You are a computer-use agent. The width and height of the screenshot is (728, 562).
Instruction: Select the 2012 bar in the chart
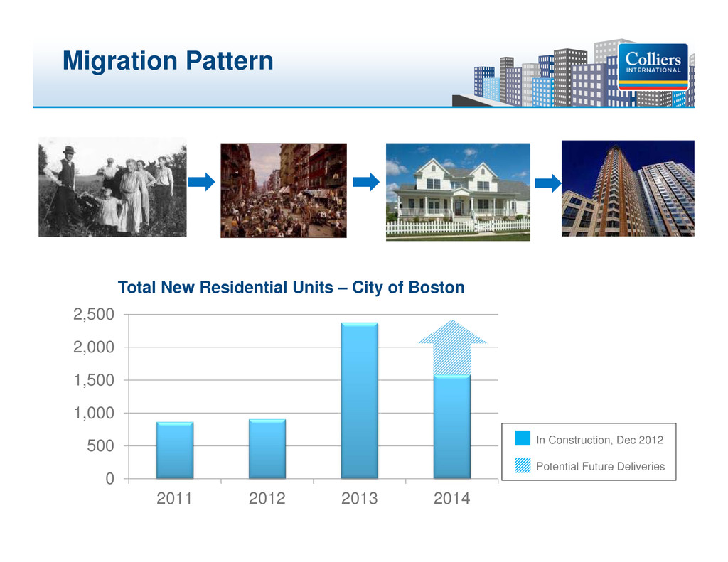click(x=267, y=449)
